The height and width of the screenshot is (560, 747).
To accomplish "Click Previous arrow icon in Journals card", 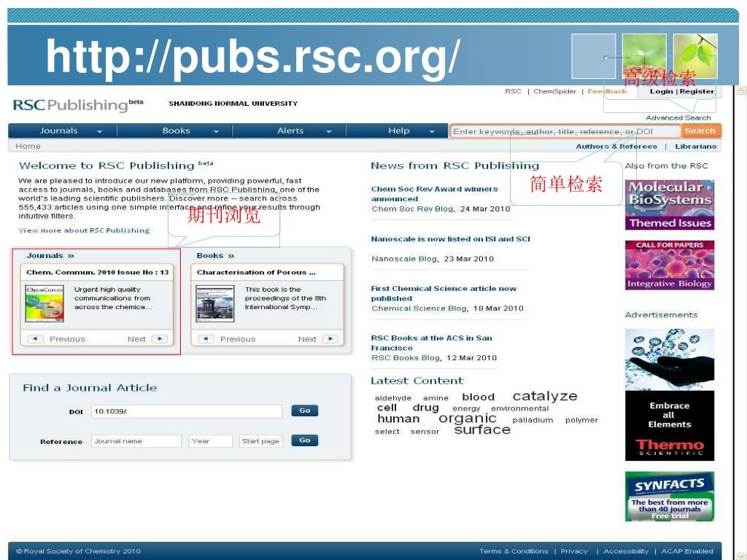I will [35, 338].
